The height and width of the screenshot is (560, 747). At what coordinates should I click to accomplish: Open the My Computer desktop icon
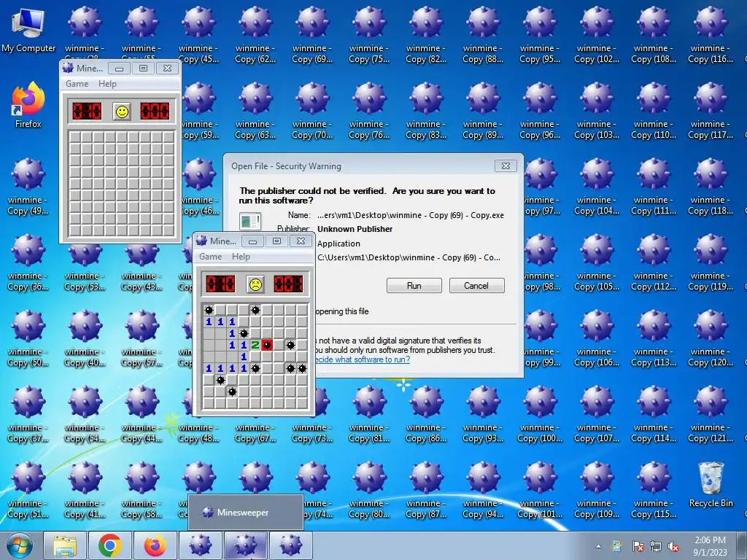[28, 31]
